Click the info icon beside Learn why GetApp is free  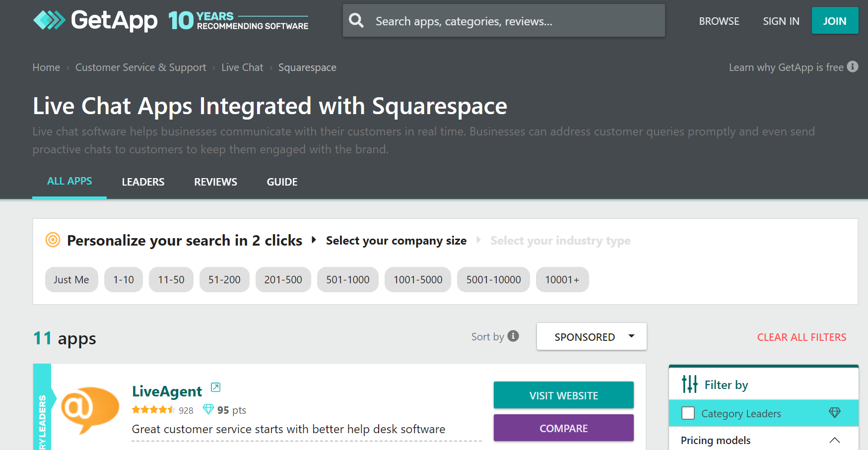coord(853,66)
